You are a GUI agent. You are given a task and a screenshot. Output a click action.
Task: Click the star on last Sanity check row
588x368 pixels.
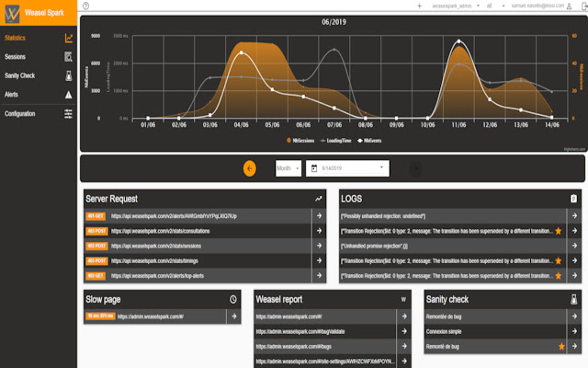pos(561,346)
